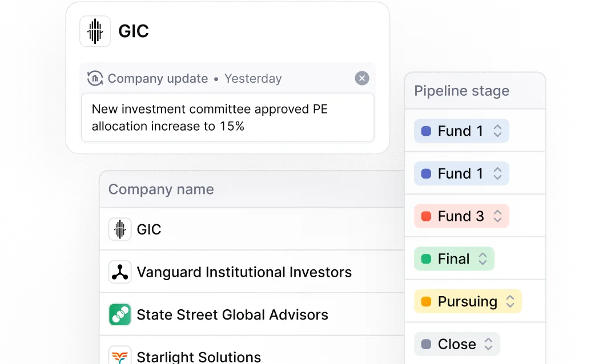Select the Pipeline stage column header
The height and width of the screenshot is (364, 603).
click(461, 91)
